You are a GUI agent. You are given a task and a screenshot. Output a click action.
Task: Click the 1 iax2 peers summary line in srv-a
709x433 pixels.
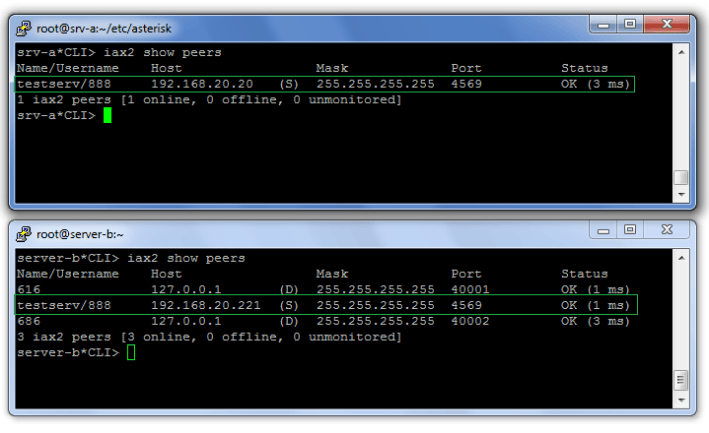tap(209, 100)
